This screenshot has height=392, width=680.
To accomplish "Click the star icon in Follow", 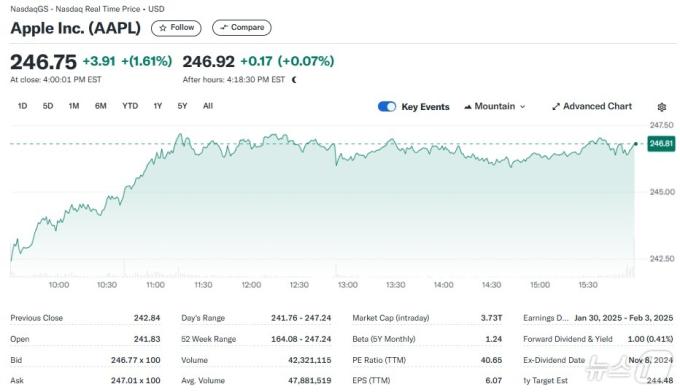I will pyautogui.click(x=163, y=28).
